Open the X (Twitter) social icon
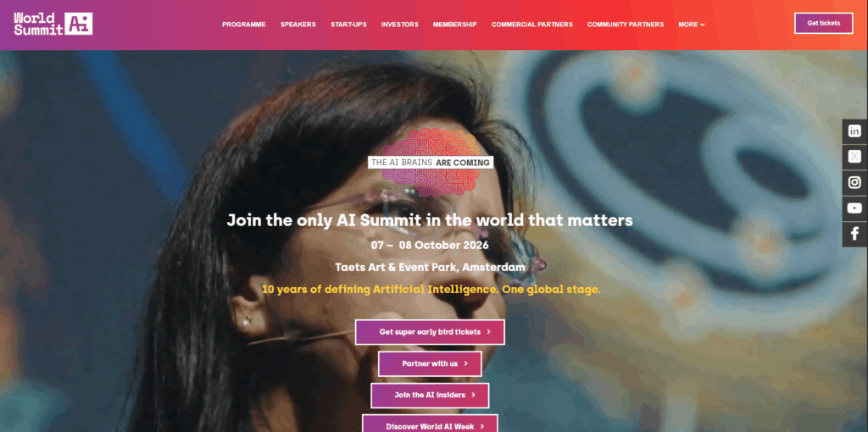This screenshot has width=868, height=432. coord(854,157)
